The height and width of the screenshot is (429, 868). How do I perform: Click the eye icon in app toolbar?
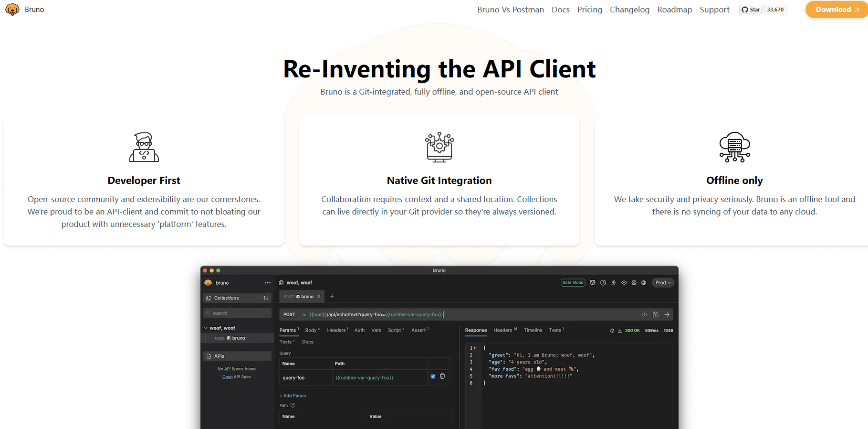point(624,283)
